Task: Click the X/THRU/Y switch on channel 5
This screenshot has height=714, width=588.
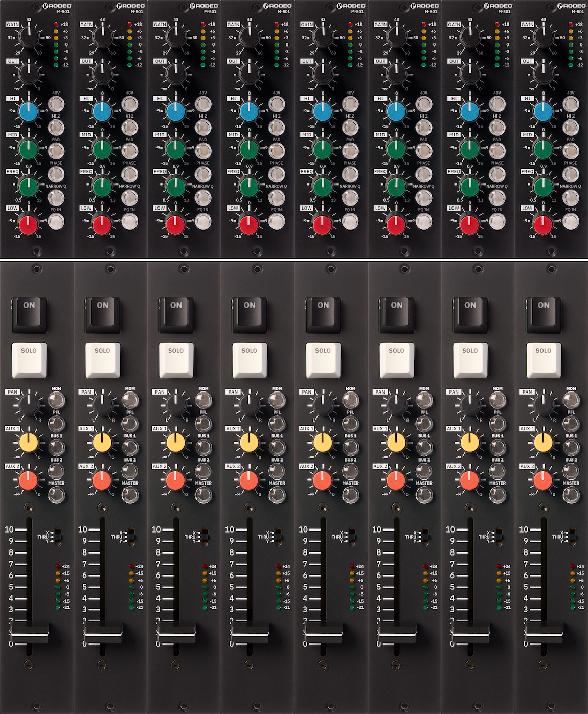Action: [351, 536]
